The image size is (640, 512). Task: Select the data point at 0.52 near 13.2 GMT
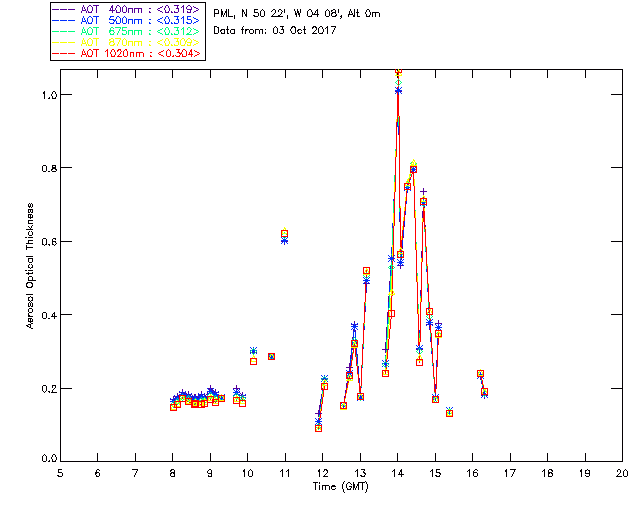(366, 271)
